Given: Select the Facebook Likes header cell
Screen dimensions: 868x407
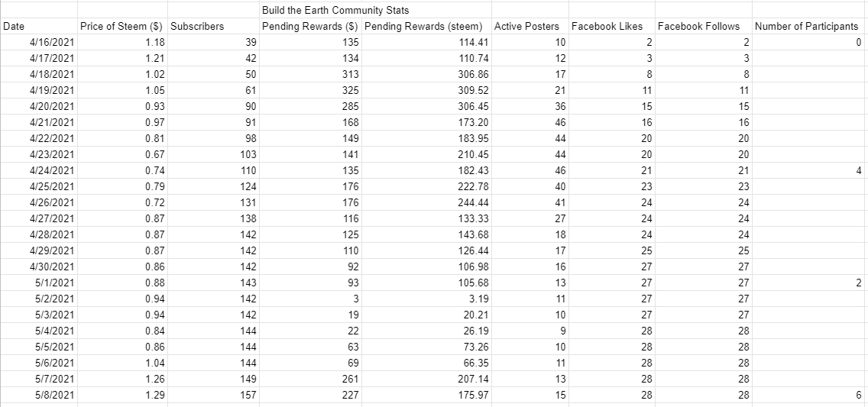Looking at the screenshot, I should [612, 26].
